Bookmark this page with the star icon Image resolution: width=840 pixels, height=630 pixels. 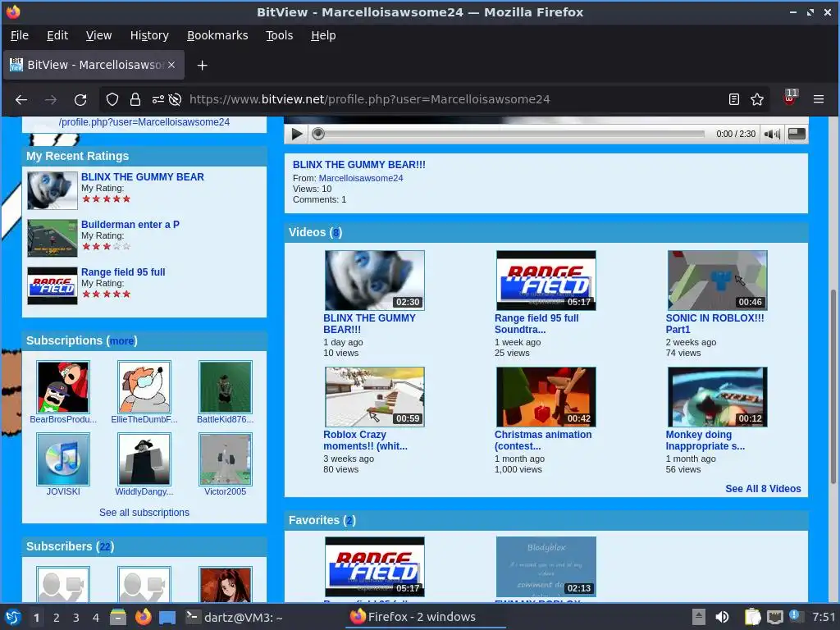pyautogui.click(x=757, y=99)
